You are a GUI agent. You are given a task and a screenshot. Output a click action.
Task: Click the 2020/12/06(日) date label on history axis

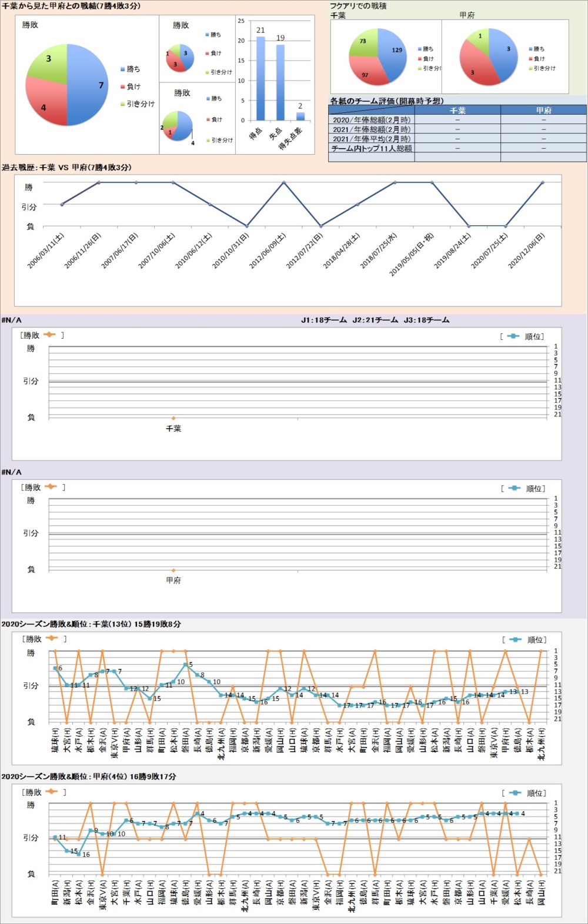pyautogui.click(x=527, y=251)
